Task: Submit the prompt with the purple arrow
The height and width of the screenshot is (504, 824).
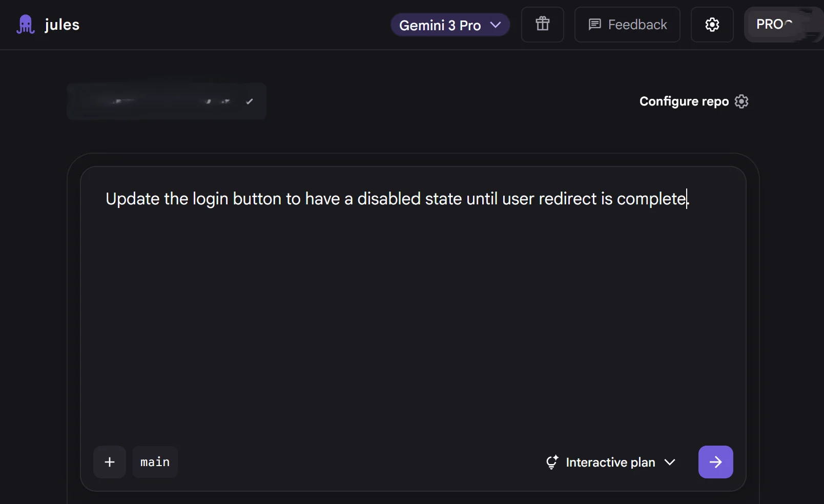Action: pyautogui.click(x=715, y=462)
